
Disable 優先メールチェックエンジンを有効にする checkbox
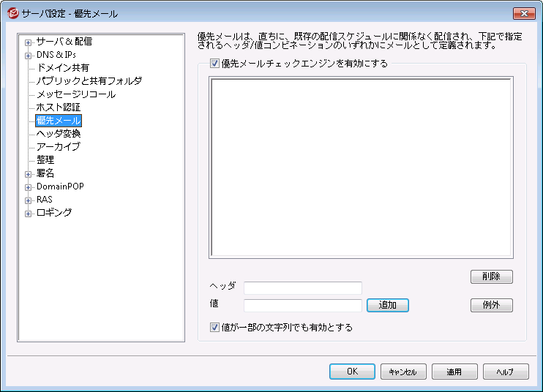tap(214, 64)
